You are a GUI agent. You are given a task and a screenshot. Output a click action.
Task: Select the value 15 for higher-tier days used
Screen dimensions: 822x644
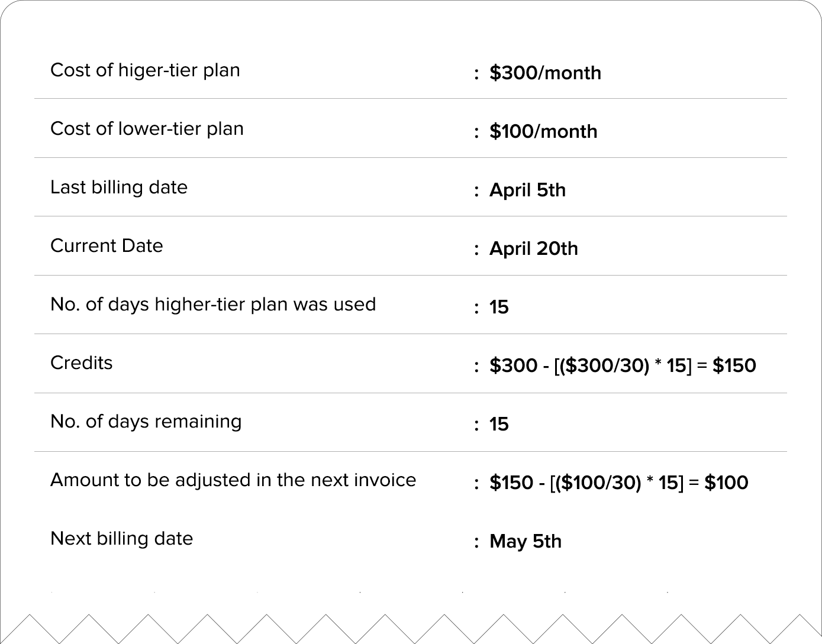click(499, 307)
